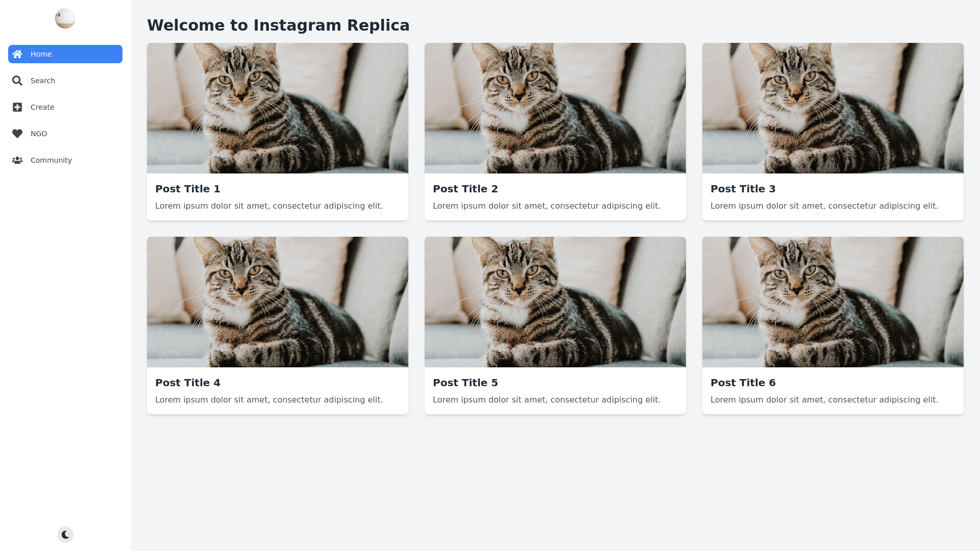
Task: Open the Post Title 4 cat image
Action: [278, 302]
